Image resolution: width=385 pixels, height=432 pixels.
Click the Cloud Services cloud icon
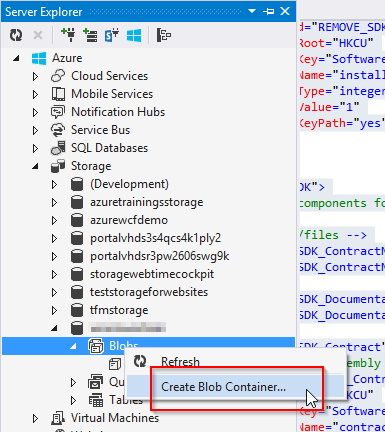point(58,76)
